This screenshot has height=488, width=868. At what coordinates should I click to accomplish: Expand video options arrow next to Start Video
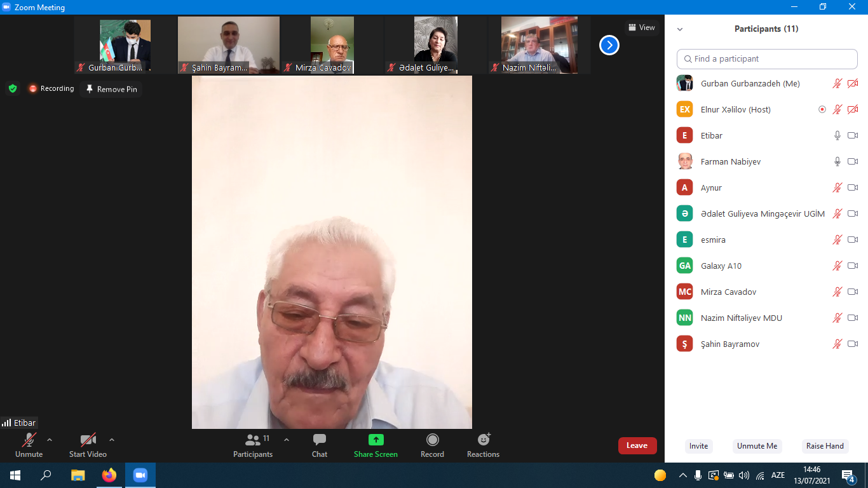click(x=112, y=440)
